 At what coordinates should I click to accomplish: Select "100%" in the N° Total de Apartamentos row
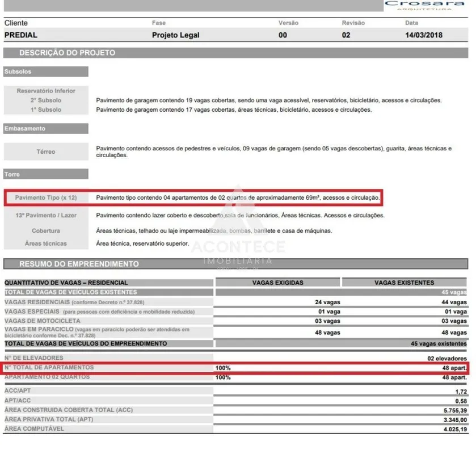(x=223, y=368)
